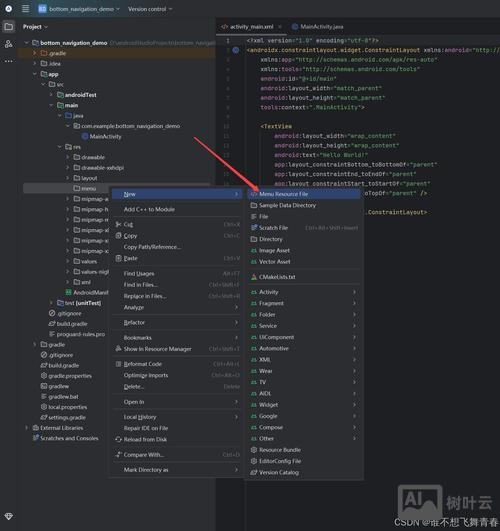Click the Android Studio logo icon
500x531 pixels.
9,9
